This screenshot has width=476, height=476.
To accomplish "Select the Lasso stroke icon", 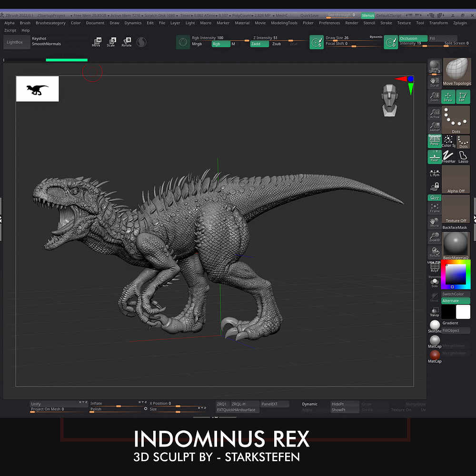I will [x=463, y=157].
